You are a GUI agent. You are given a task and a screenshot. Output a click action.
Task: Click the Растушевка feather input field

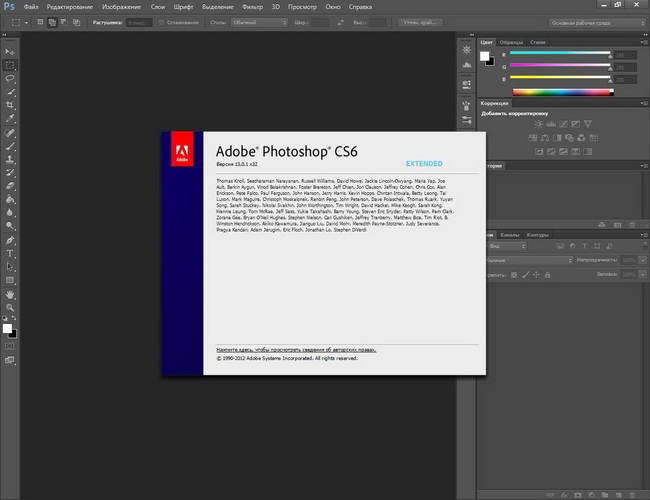pyautogui.click(x=139, y=23)
